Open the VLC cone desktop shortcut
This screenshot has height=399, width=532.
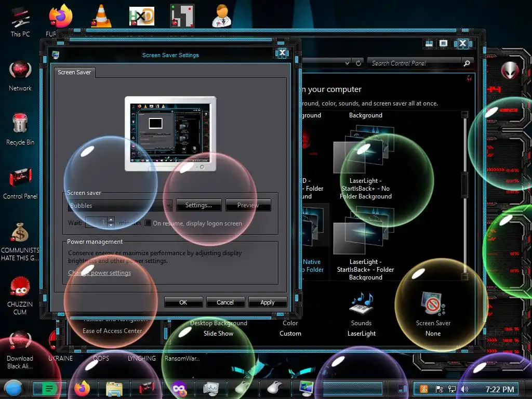(x=101, y=16)
